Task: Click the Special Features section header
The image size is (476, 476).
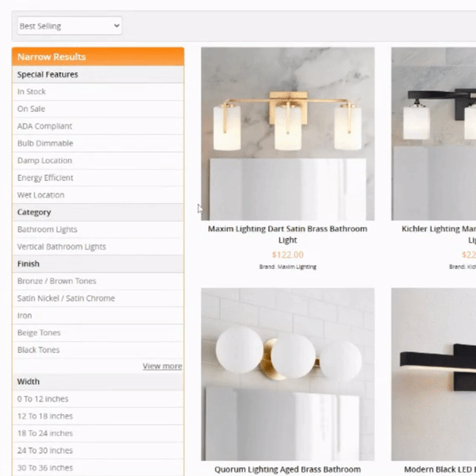Action: 98,75
